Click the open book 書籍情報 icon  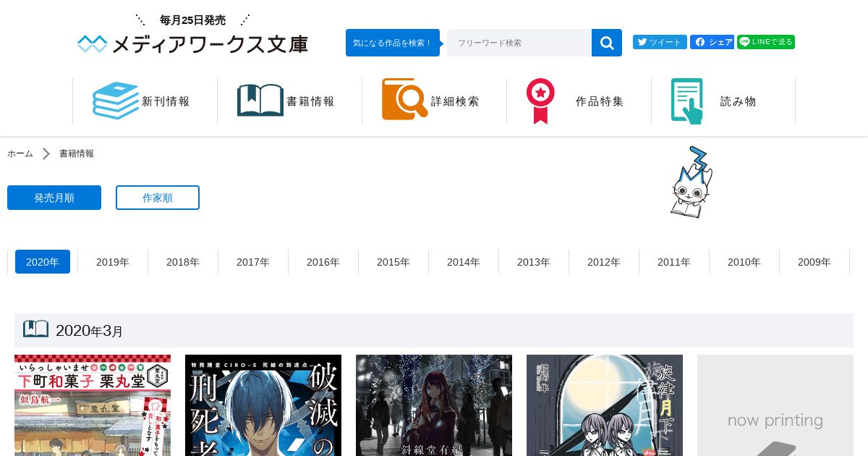(260, 101)
